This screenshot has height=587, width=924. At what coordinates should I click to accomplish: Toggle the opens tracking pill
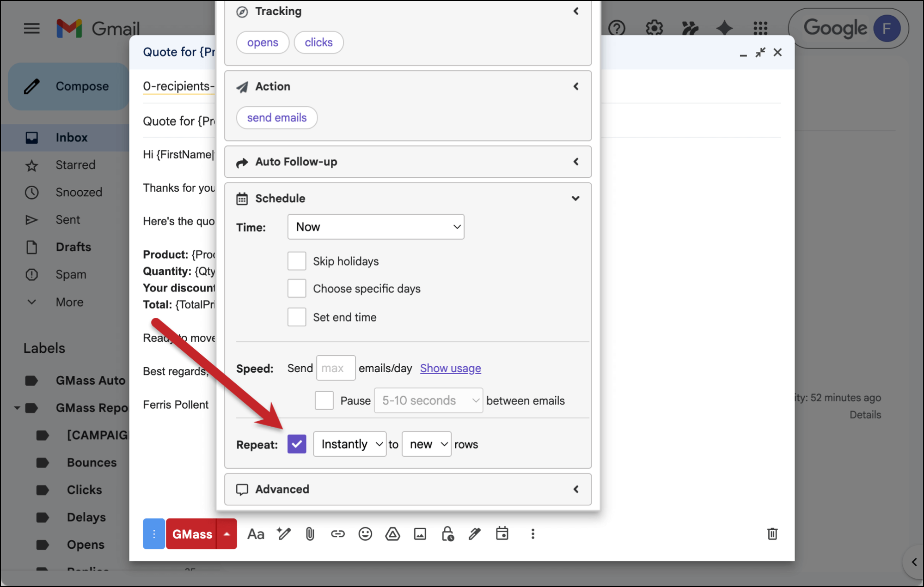[x=263, y=42]
